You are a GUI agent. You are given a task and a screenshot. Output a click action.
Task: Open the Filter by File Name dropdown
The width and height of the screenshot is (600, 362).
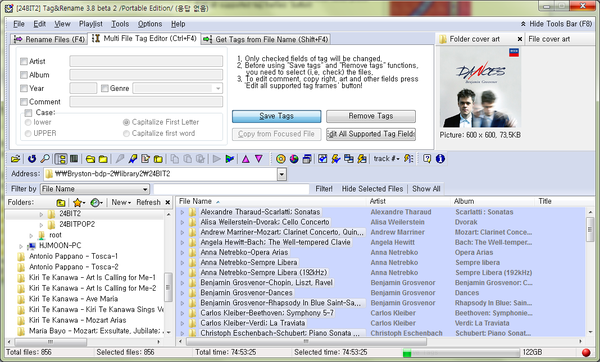[145, 189]
